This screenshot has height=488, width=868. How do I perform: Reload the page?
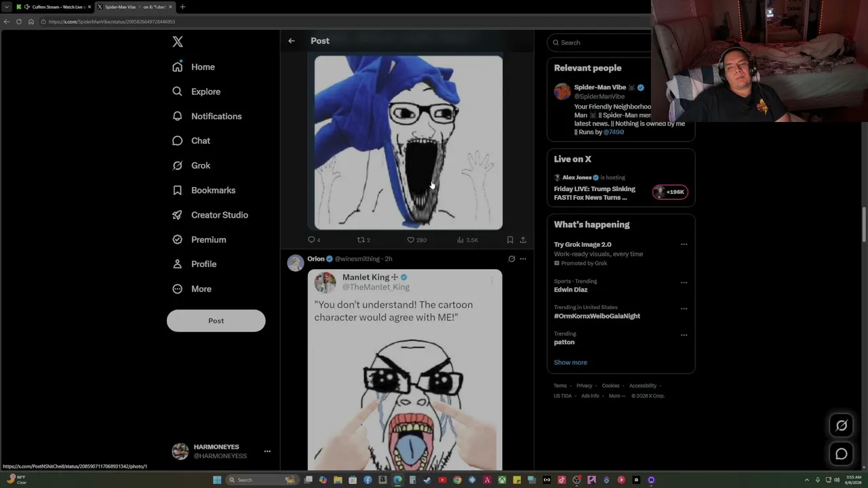[19, 22]
